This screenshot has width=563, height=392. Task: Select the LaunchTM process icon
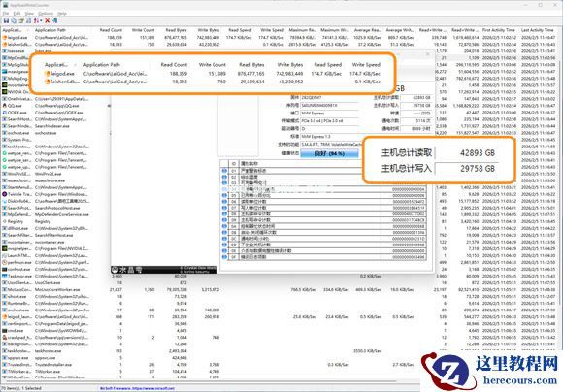coord(5,255)
